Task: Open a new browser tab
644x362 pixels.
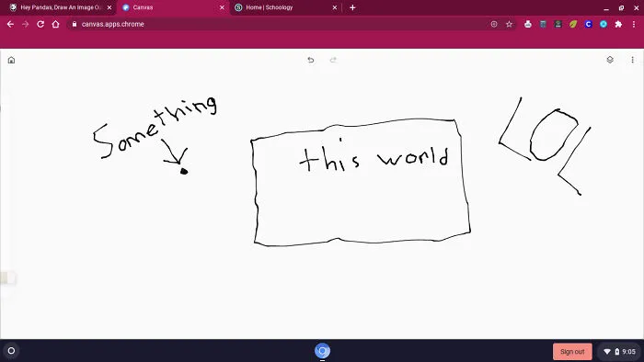Action: pyautogui.click(x=352, y=7)
